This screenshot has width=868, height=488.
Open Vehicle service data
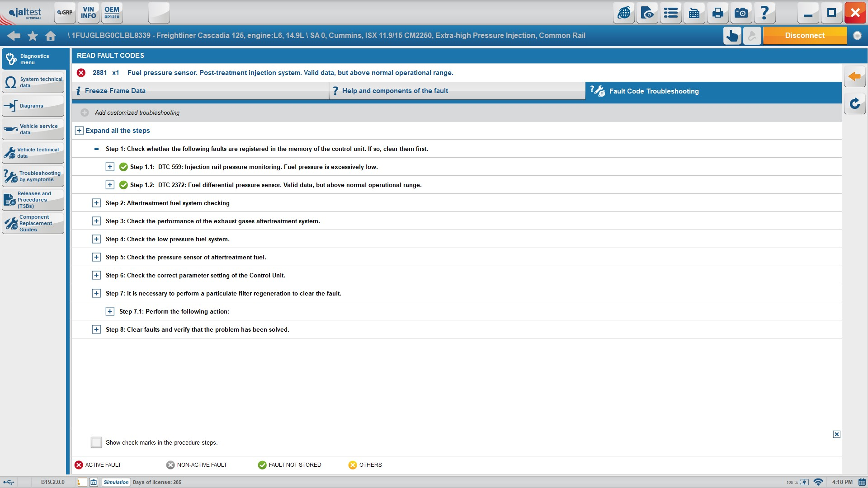pyautogui.click(x=33, y=130)
